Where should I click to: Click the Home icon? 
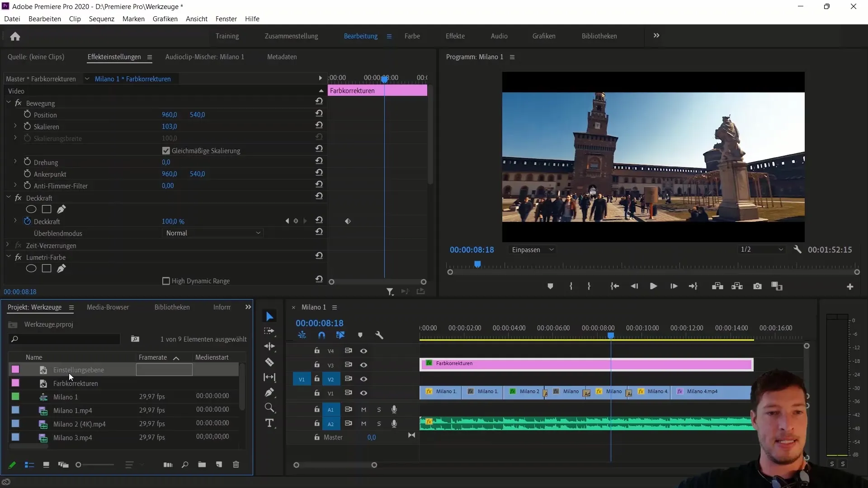coord(15,36)
